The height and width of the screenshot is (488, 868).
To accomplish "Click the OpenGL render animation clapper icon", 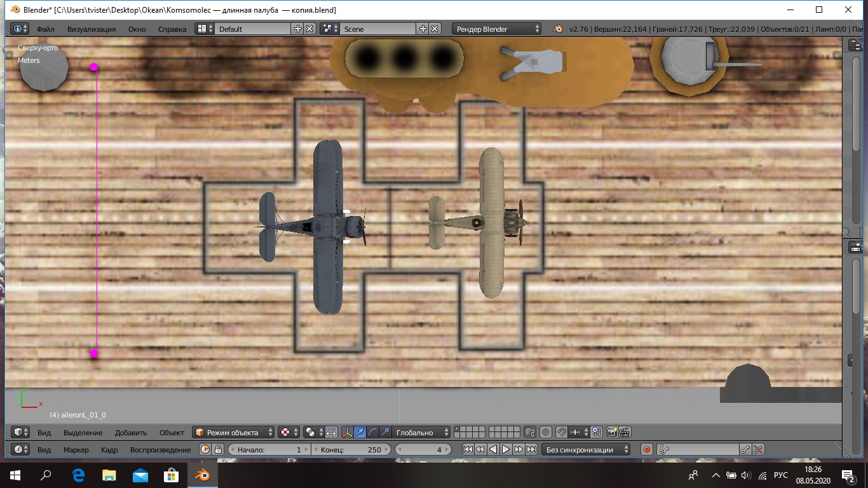I will 625,432.
